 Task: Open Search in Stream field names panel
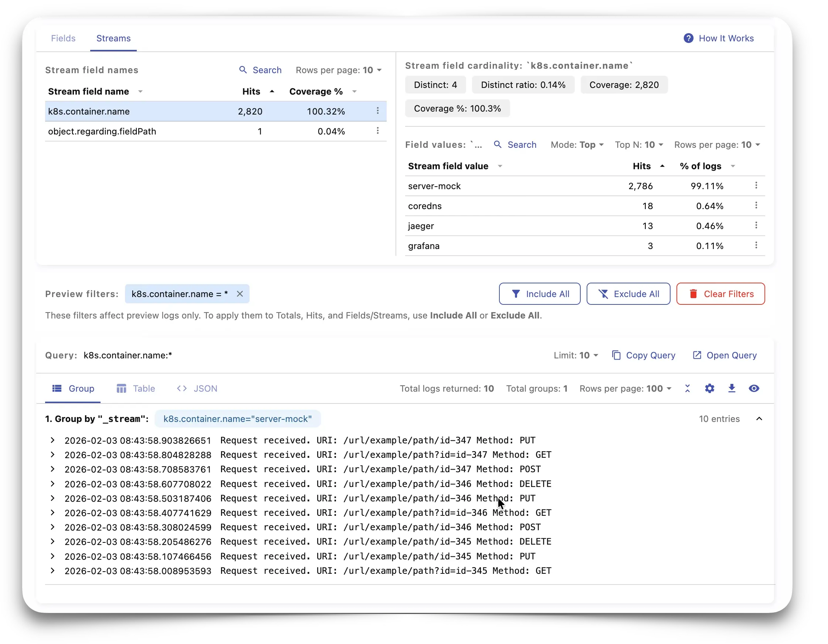[261, 70]
